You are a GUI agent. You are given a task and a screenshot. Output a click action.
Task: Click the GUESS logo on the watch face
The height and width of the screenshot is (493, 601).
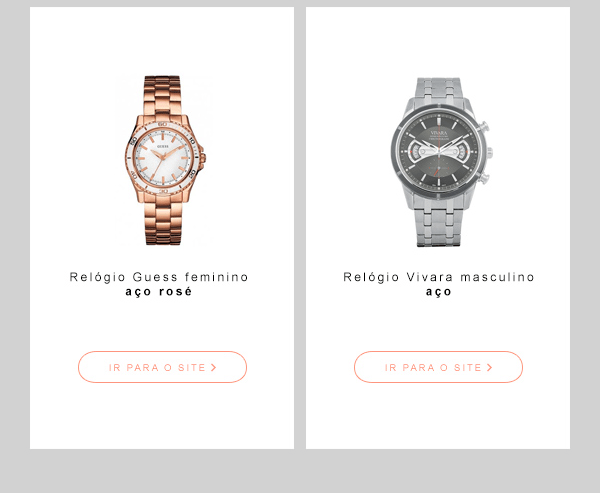point(163,146)
